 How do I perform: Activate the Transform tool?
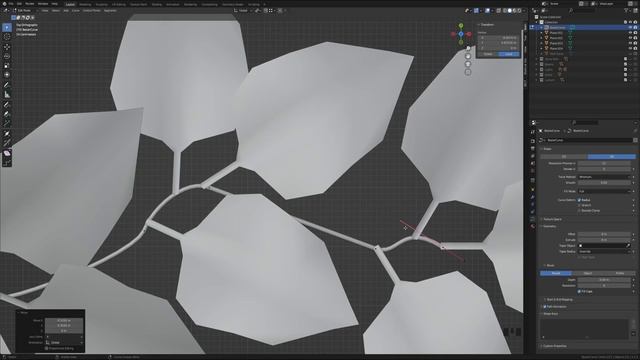point(7,75)
